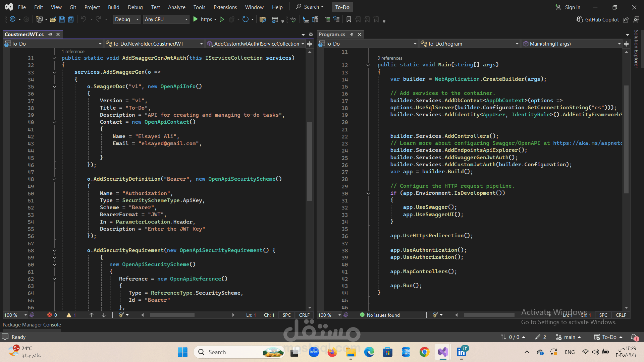This screenshot has width=644, height=362.
Task: Click the Save All toolbar icon
Action: (71, 19)
